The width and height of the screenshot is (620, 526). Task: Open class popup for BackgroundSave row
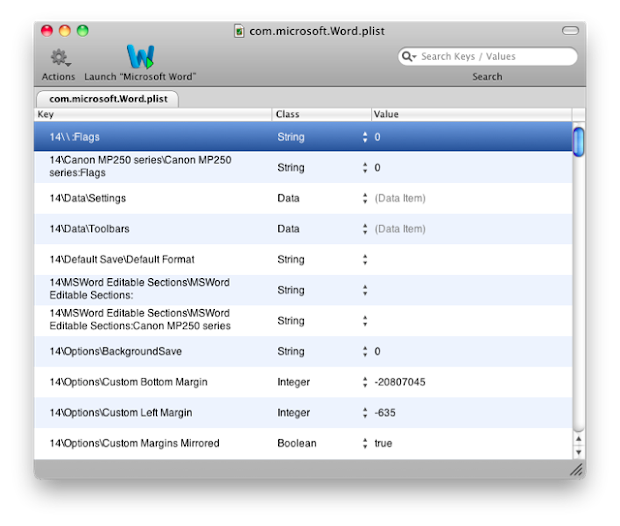point(365,352)
